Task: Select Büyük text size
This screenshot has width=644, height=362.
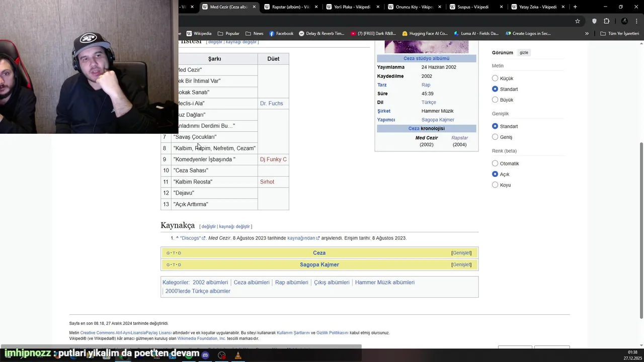Action: pyautogui.click(x=495, y=100)
